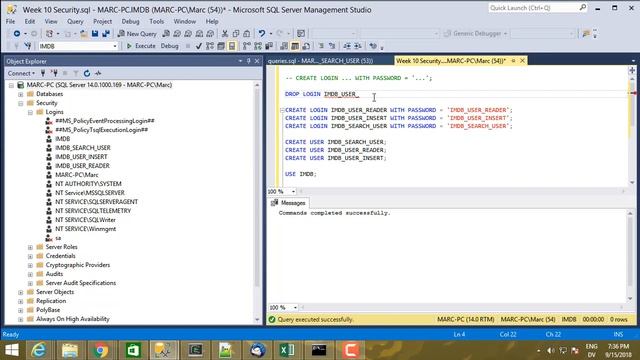
Task: Toggle IntelliSense Enabled icon
Action: [232, 46]
